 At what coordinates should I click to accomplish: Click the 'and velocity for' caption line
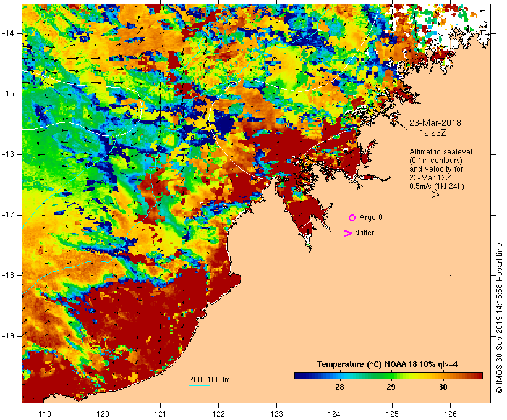[x=436, y=169]
